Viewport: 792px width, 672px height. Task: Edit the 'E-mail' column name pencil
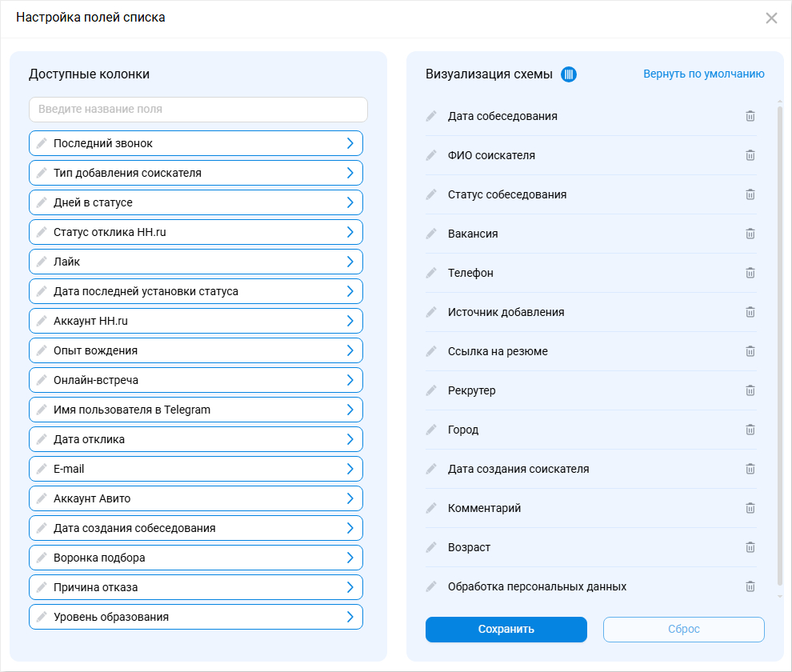(42, 469)
